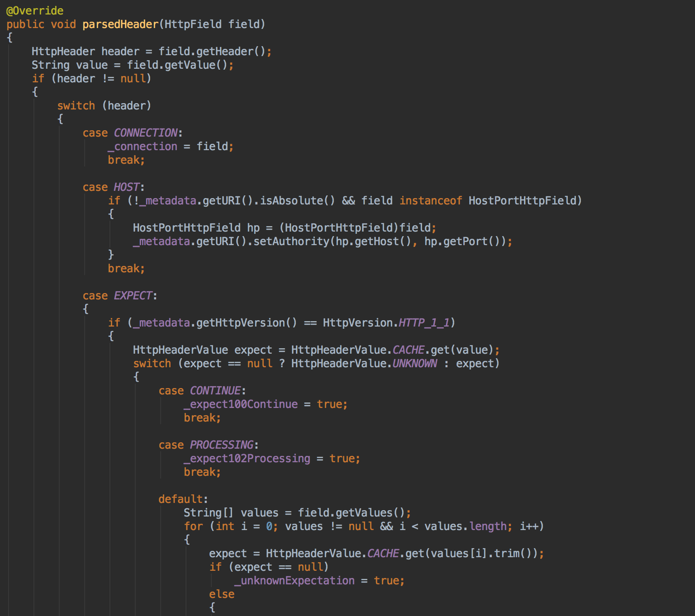
Task: Click 'if (expect == null)' line
Action: pyautogui.click(x=269, y=567)
